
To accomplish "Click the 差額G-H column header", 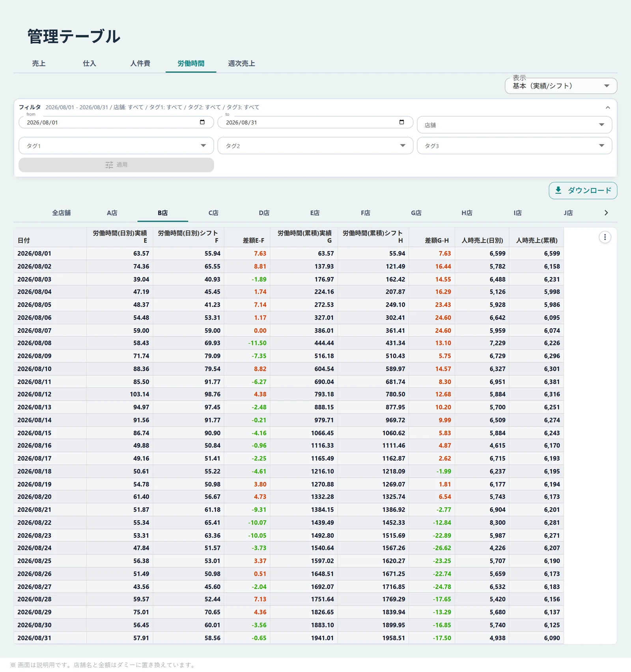I will (432, 237).
